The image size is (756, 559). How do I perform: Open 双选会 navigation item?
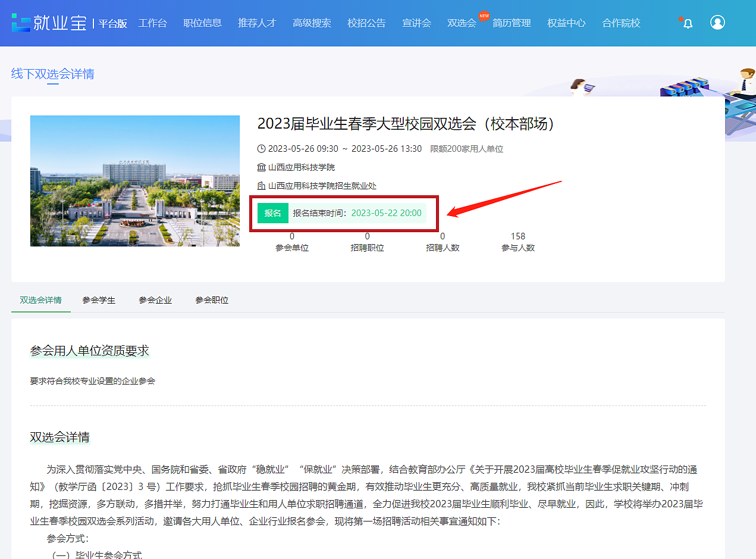tap(462, 23)
